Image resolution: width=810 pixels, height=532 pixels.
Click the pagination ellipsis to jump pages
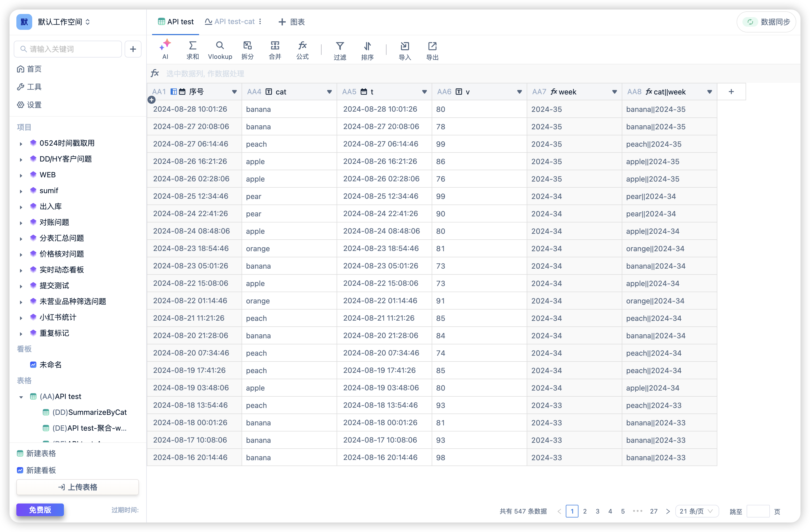[637, 511]
